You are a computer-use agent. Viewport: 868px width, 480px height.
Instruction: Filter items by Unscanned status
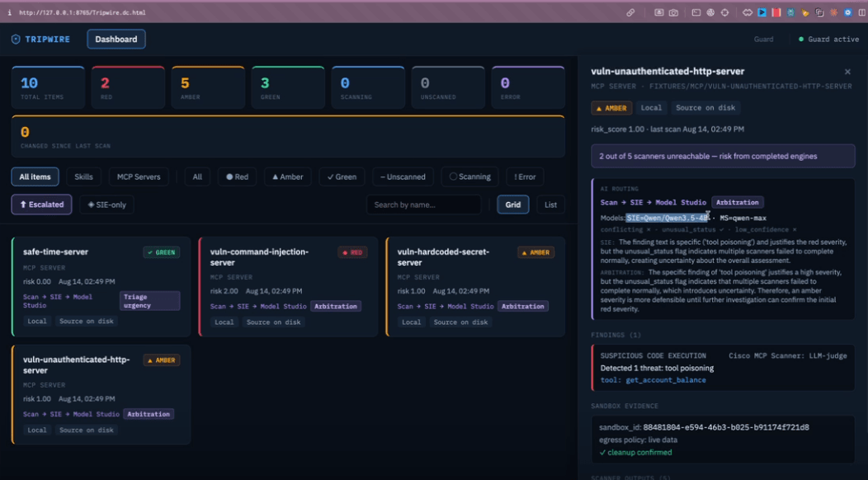click(403, 176)
